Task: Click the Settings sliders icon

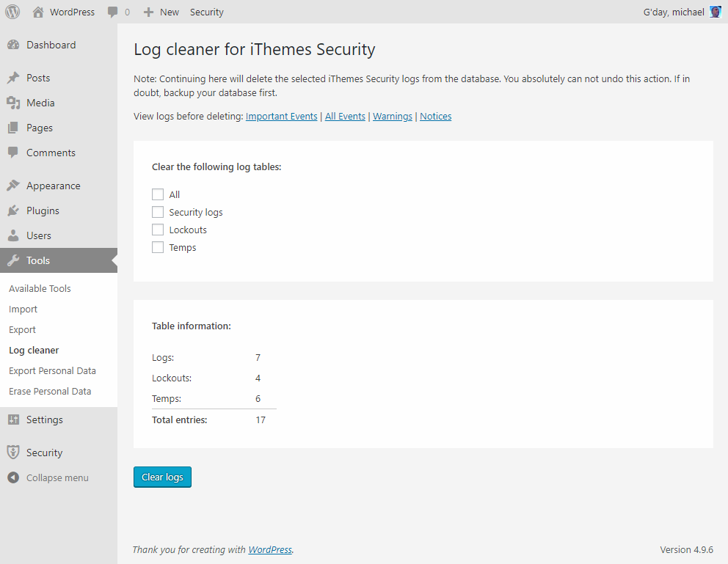Action: (13, 420)
